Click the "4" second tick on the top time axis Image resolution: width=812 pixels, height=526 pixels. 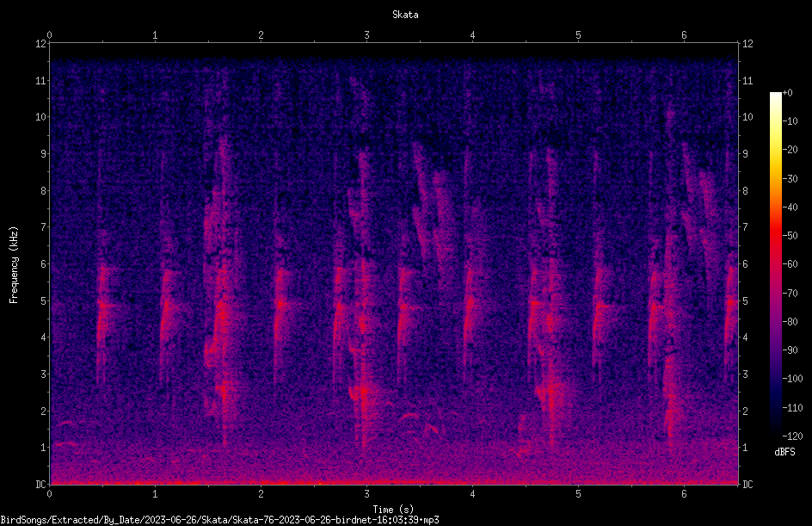(x=472, y=35)
